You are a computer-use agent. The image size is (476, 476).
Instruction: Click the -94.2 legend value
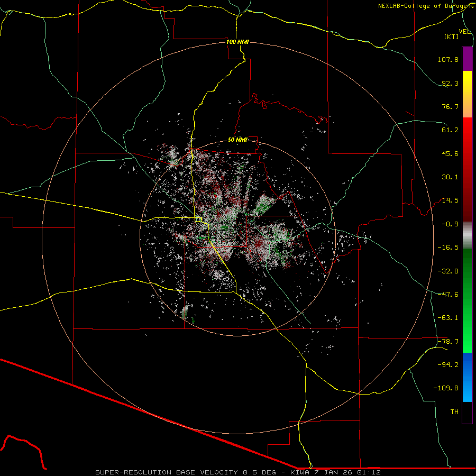tap(448, 365)
